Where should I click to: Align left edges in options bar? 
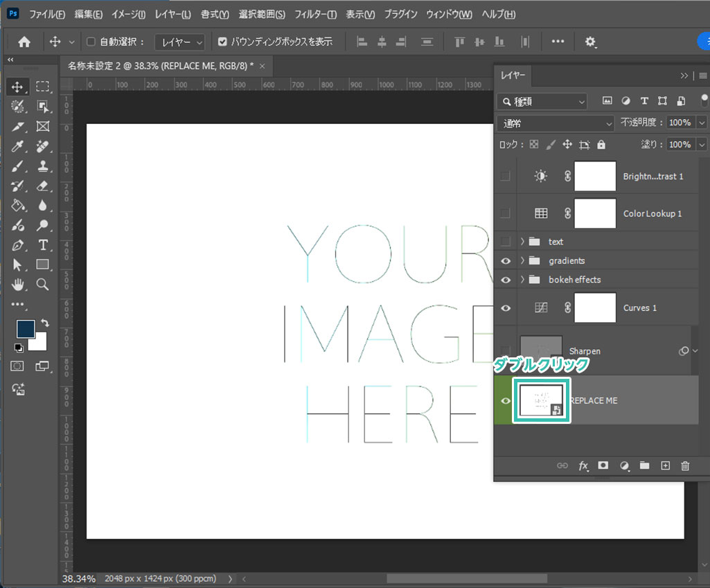362,42
